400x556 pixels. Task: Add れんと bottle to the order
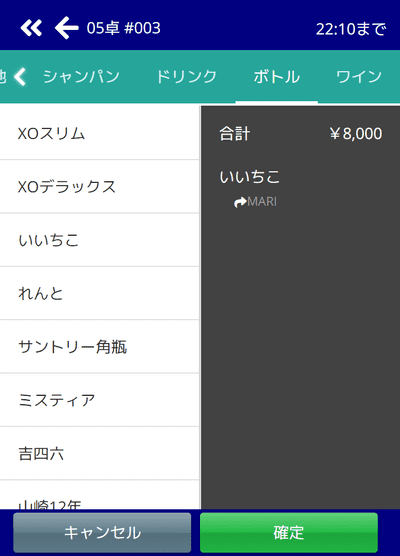(x=99, y=293)
